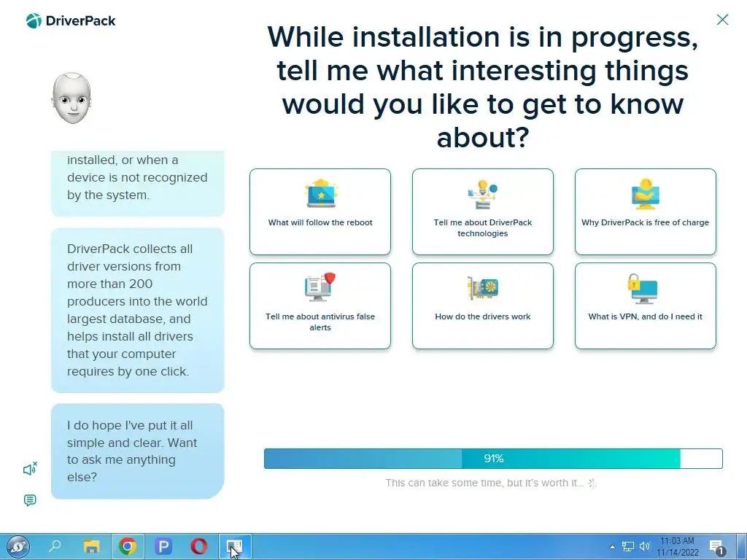Click 'This can take some time' status text
The image size is (747, 560).
484,483
